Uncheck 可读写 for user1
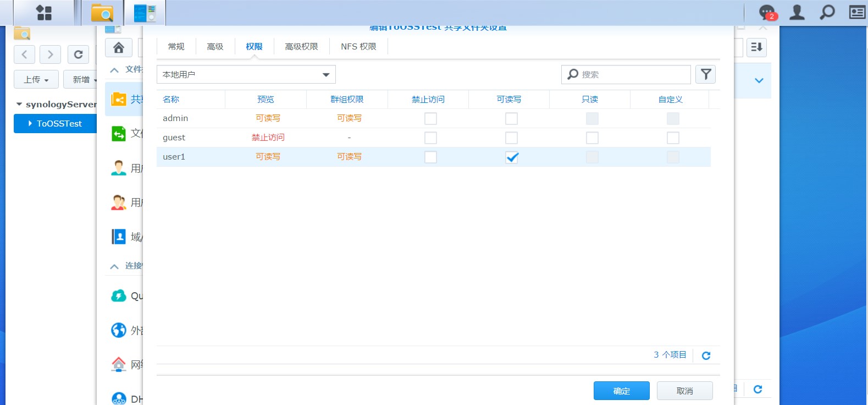 [511, 157]
